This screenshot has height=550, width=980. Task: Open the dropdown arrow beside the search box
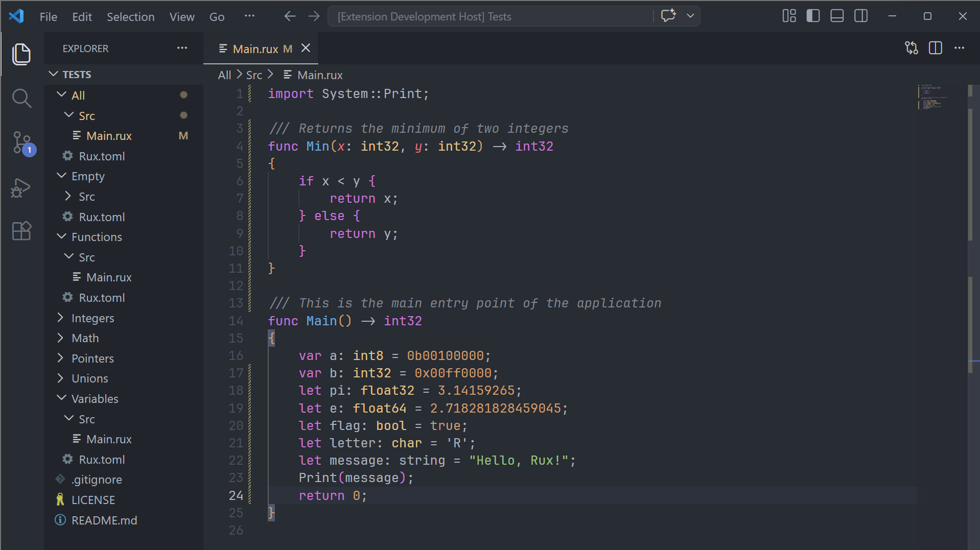pyautogui.click(x=691, y=16)
